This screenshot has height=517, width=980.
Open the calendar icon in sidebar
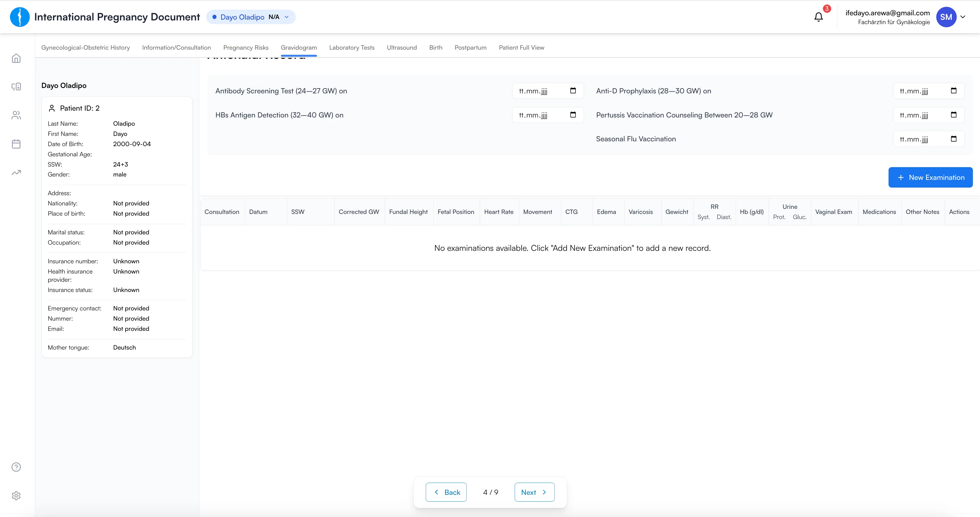16,144
